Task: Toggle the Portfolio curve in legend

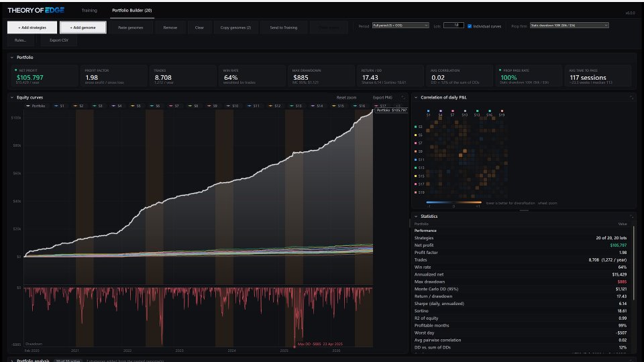Action: pos(36,106)
